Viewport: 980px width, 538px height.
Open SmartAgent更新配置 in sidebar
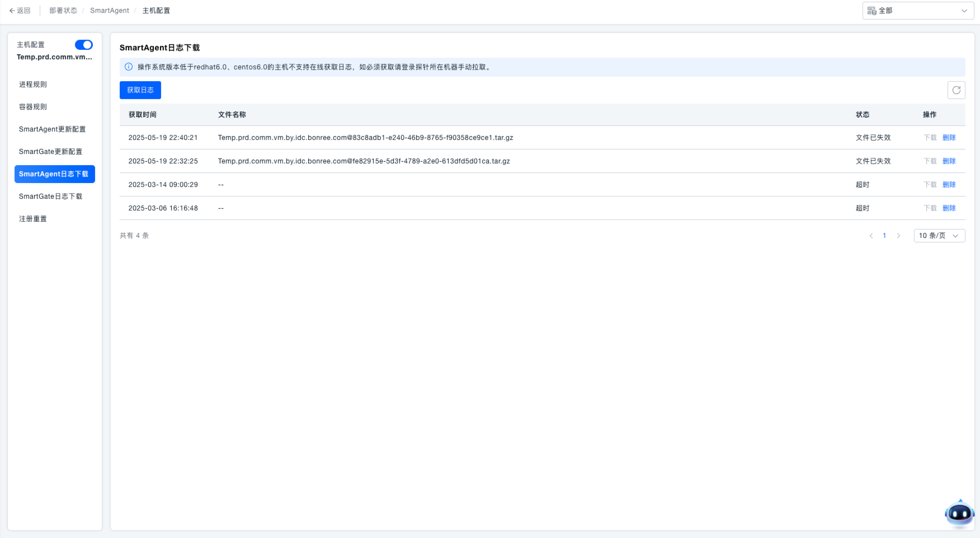click(x=53, y=129)
